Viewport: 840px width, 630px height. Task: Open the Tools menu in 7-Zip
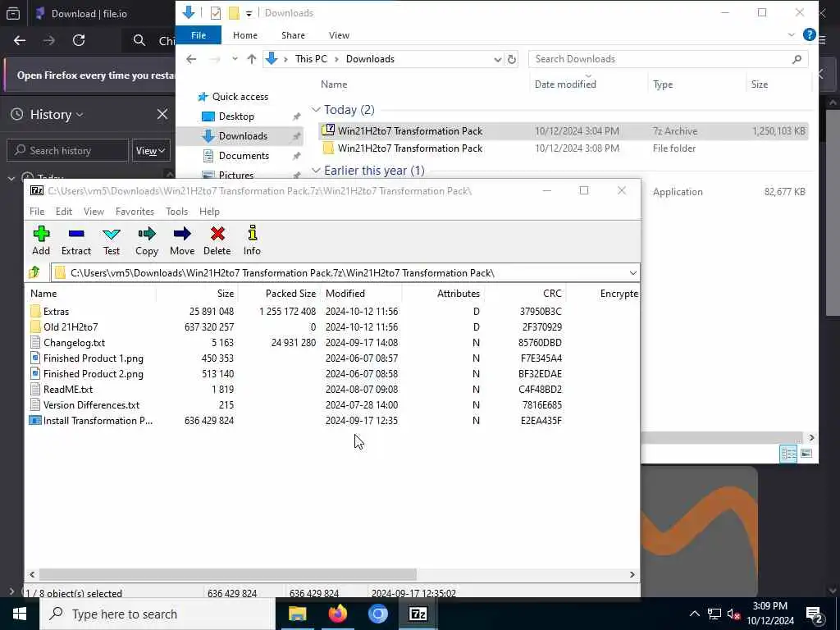(x=177, y=211)
